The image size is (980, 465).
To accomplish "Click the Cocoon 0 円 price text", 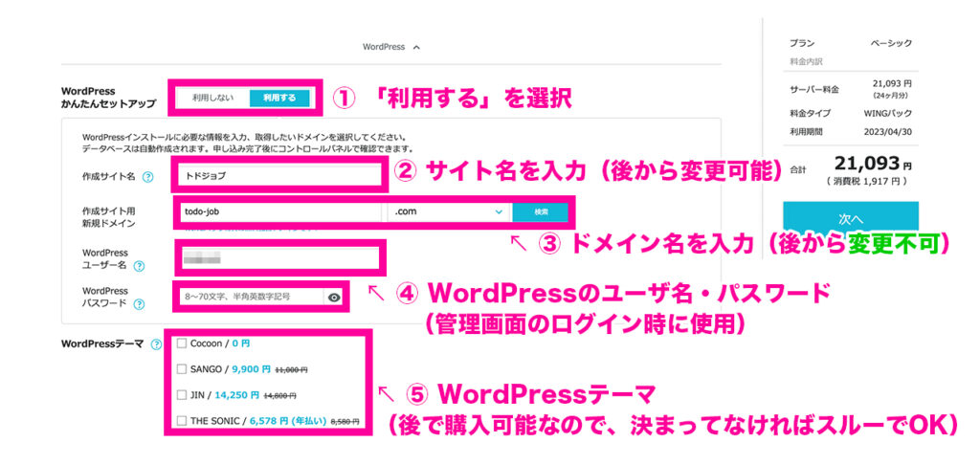I will [x=240, y=343].
